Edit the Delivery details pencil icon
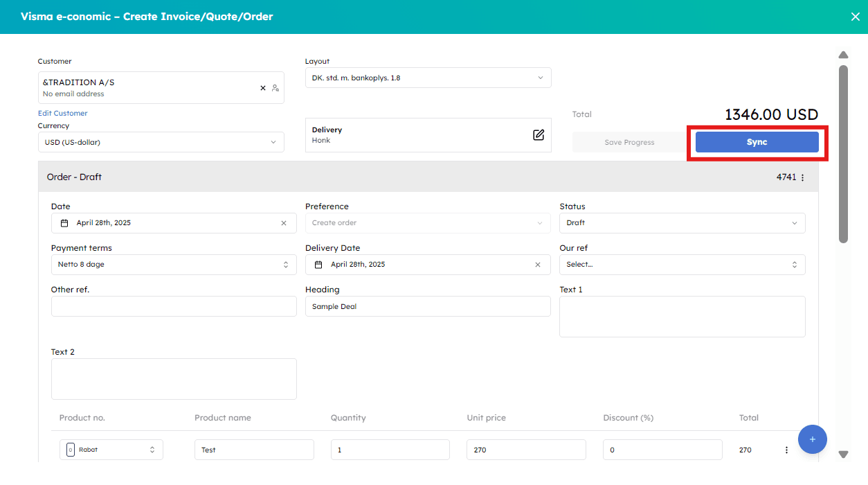 539,134
